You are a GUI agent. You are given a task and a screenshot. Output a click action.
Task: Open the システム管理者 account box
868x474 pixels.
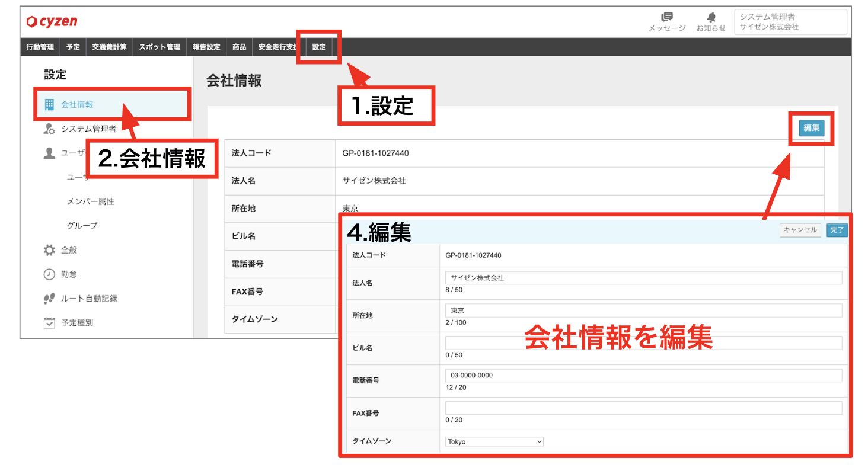[790, 22]
